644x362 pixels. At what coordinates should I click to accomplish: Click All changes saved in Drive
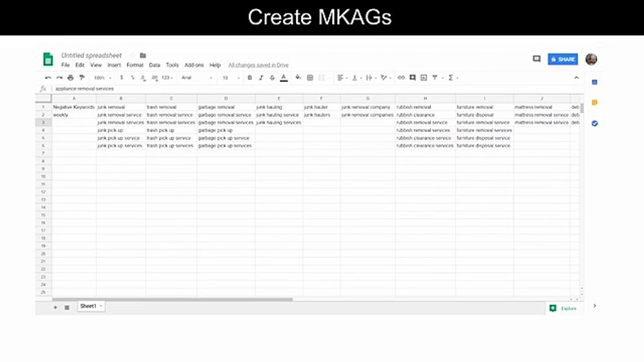pyautogui.click(x=259, y=65)
